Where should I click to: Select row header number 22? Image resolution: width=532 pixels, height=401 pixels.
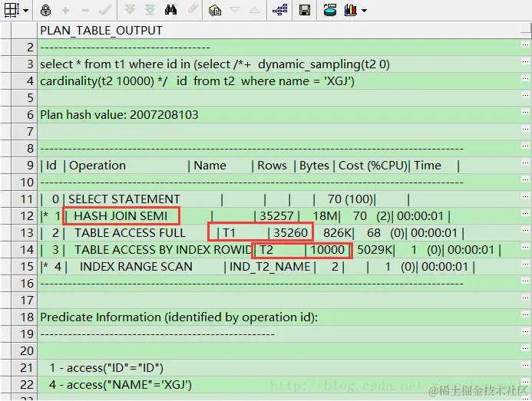coord(24,385)
